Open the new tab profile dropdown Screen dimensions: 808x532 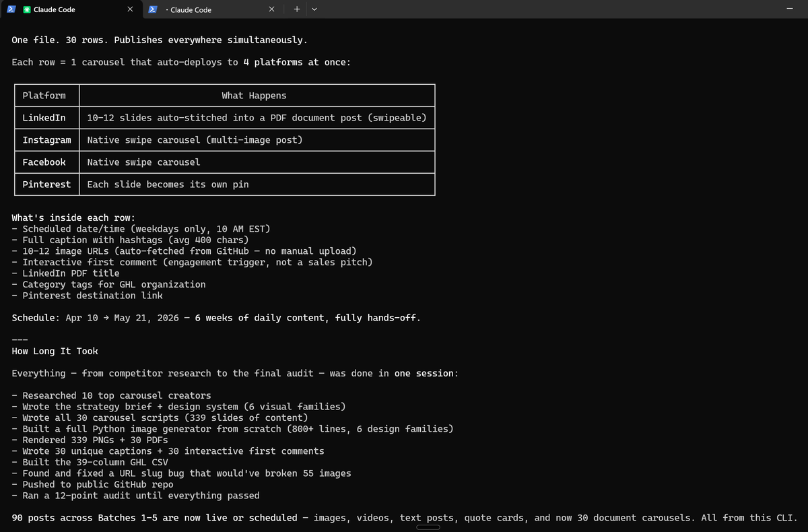click(314, 9)
